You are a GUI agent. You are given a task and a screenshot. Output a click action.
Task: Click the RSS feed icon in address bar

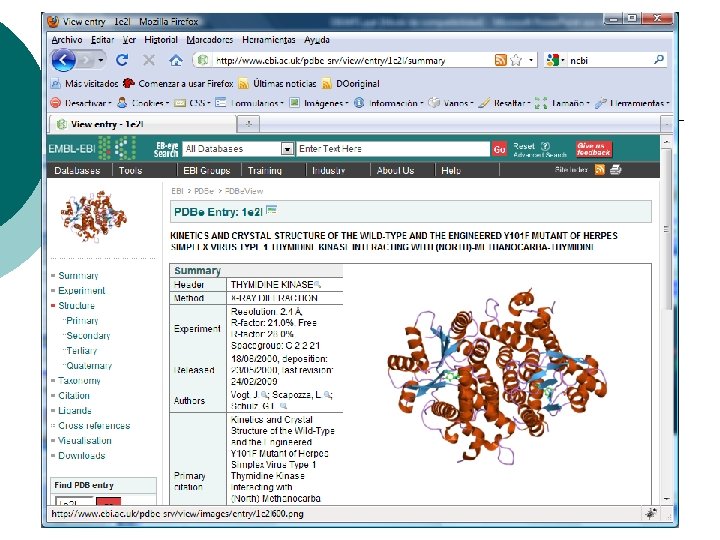pos(501,60)
